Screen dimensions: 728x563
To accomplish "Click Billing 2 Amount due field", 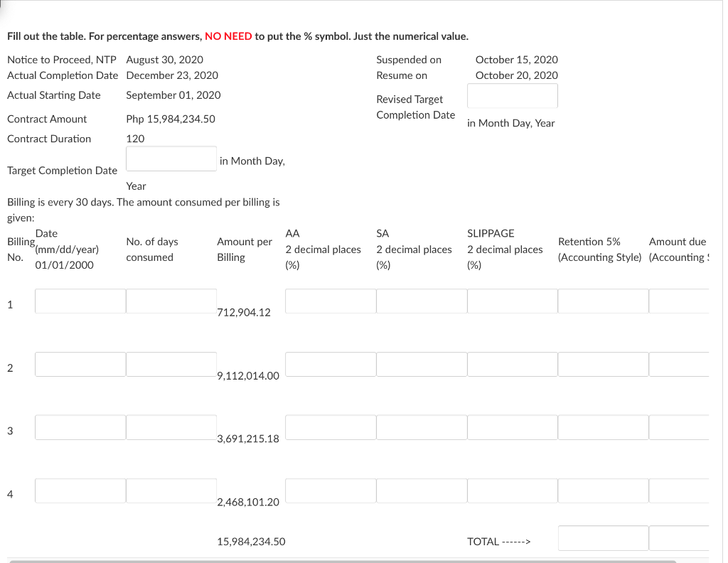I will [x=679, y=365].
